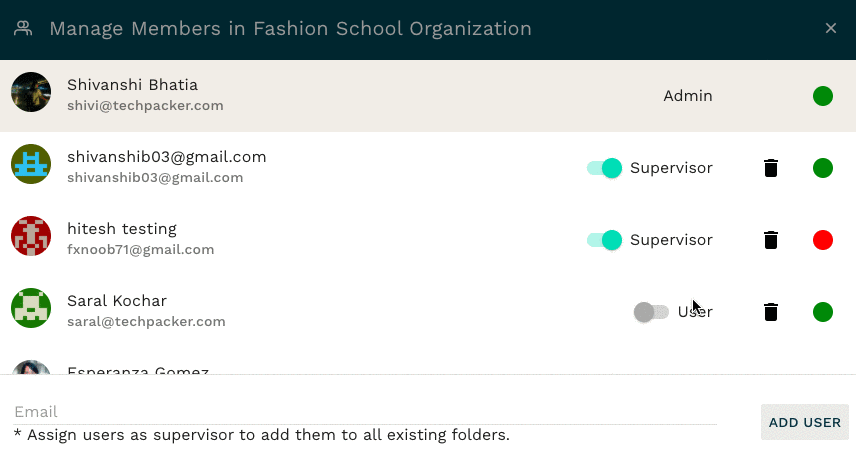Click Shivanshi Bhatia's avatar photo
This screenshot has width=856, height=467.
point(31,92)
